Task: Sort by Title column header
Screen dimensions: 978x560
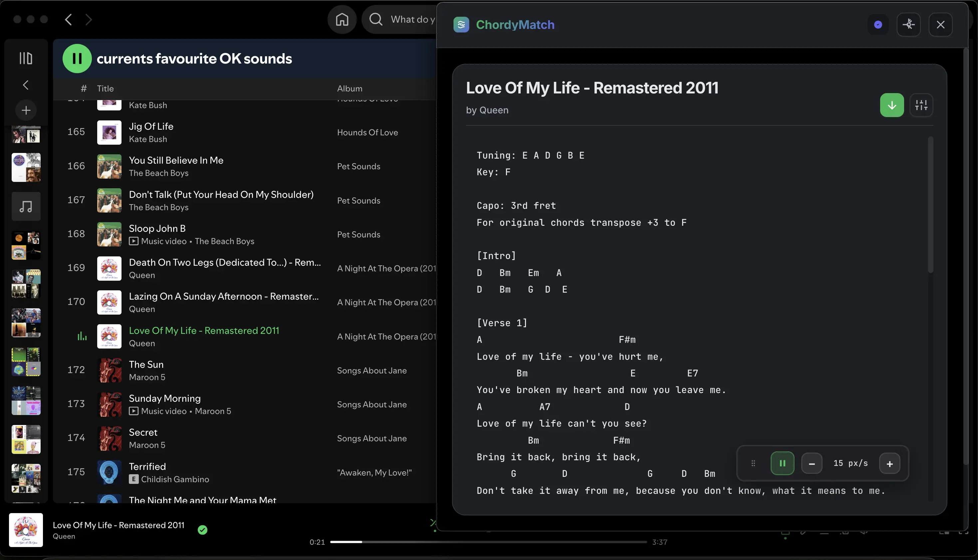Action: (105, 88)
